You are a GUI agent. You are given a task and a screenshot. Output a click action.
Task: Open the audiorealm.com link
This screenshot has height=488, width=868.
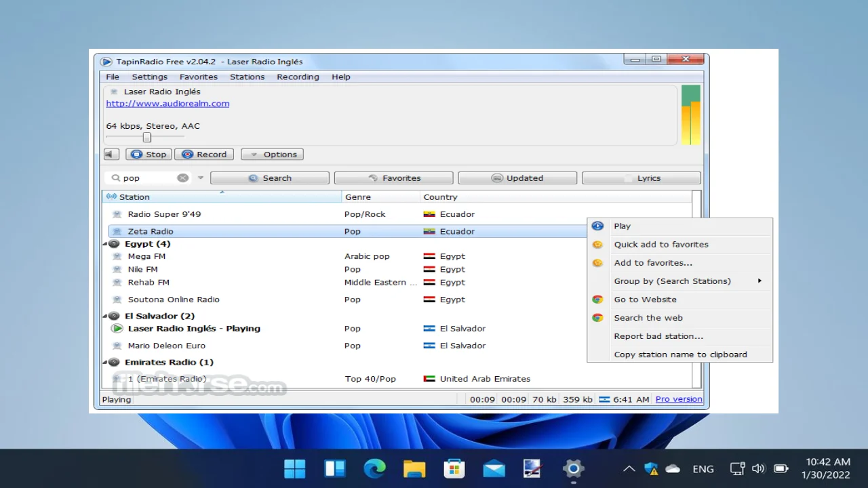click(x=167, y=104)
